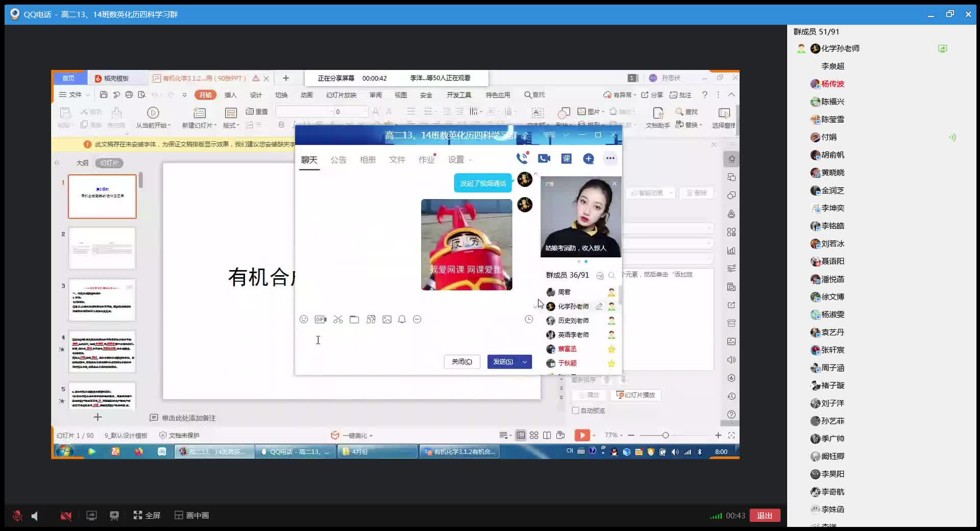
Task: Open the 插入 ribbon tab in WPS
Action: [x=231, y=95]
